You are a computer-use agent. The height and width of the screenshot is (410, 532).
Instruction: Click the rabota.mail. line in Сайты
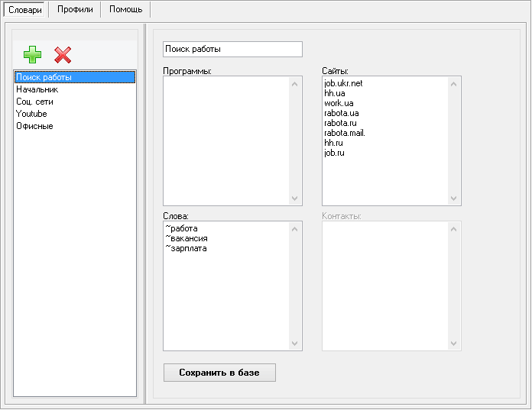[345, 133]
